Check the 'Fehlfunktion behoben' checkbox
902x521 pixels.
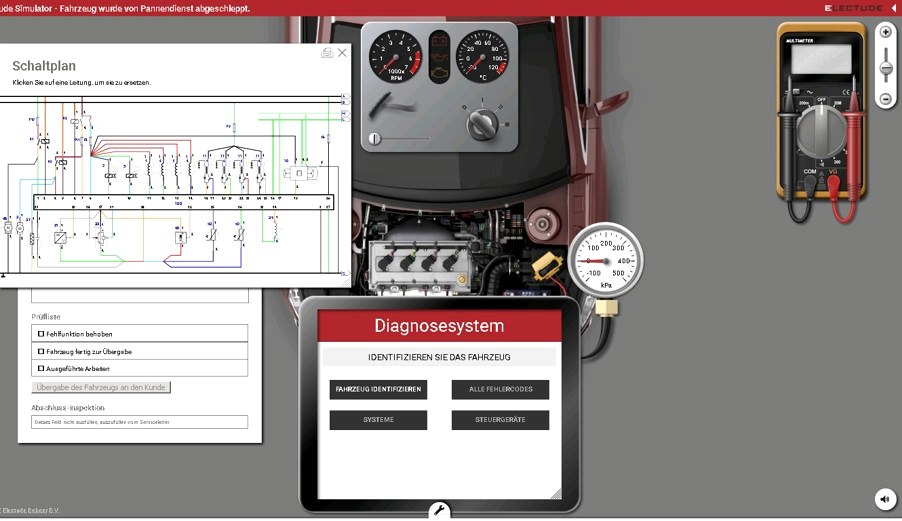(x=41, y=334)
